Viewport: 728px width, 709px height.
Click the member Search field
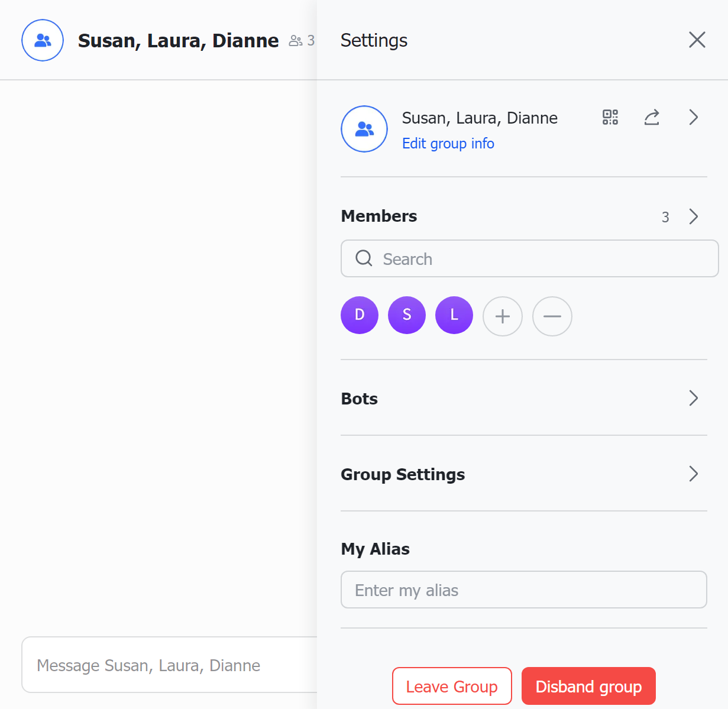(x=529, y=258)
